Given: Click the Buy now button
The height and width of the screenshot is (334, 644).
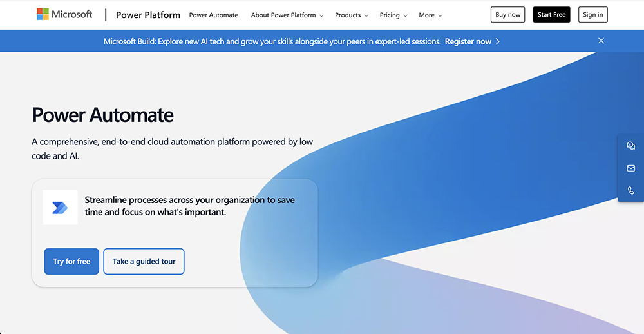Looking at the screenshot, I should point(507,14).
